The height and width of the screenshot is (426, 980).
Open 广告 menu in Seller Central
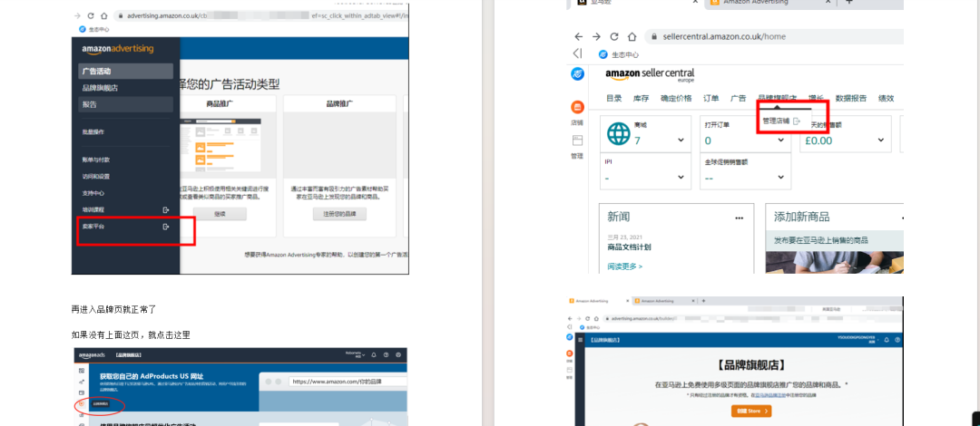click(x=738, y=98)
